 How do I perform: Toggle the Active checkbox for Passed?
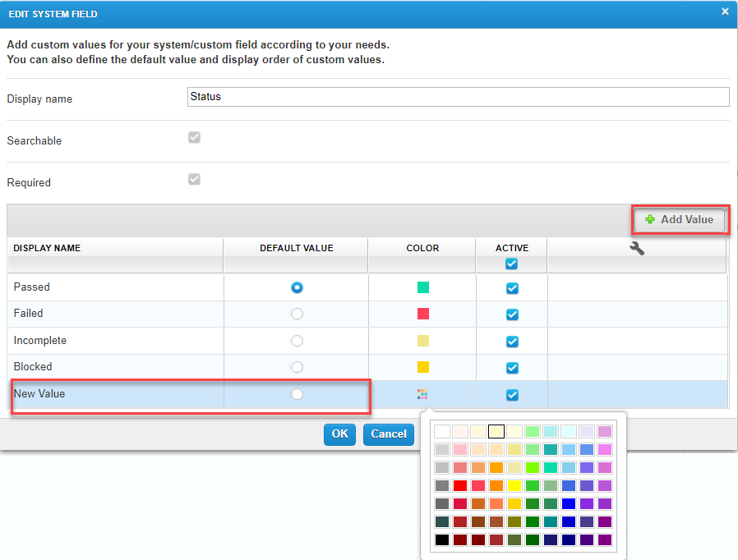click(512, 288)
